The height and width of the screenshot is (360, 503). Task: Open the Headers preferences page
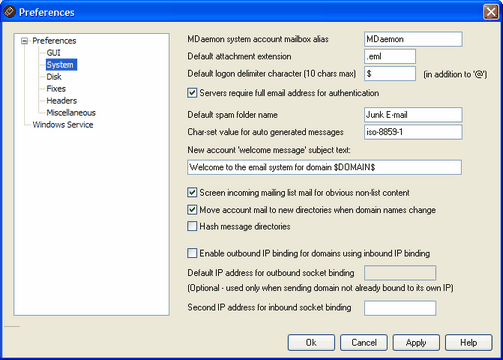click(x=62, y=101)
